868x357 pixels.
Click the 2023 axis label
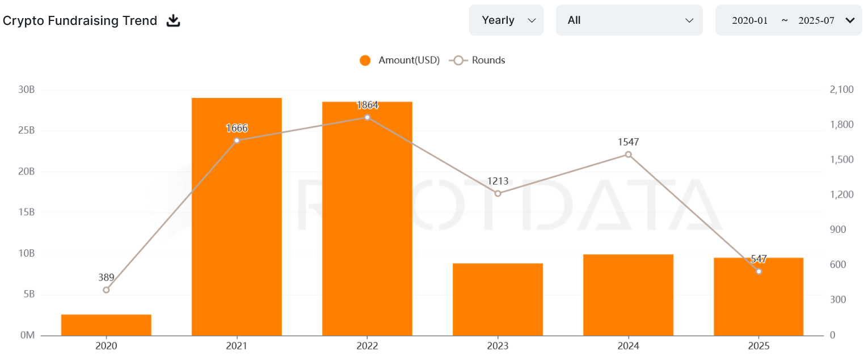tap(498, 346)
